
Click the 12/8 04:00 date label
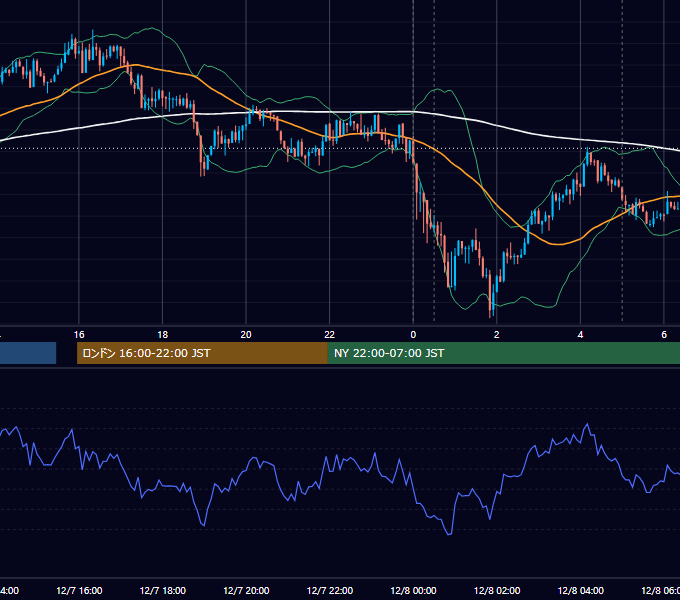[581, 590]
